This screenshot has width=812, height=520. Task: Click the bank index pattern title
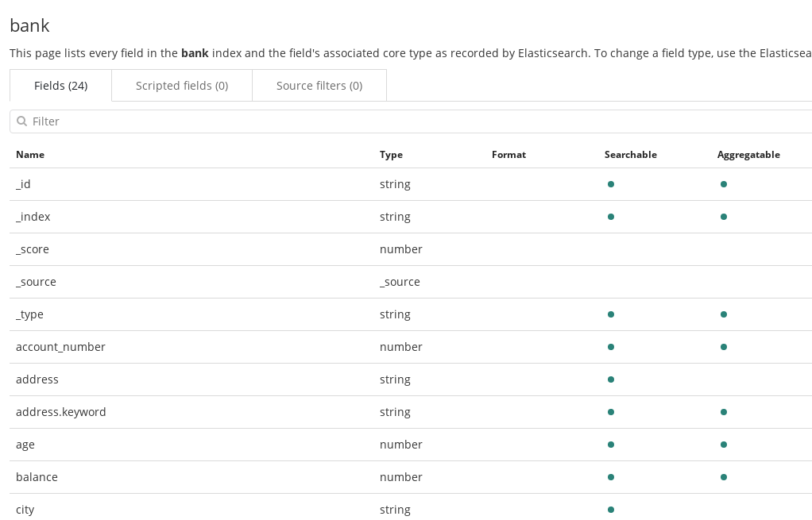pos(29,25)
